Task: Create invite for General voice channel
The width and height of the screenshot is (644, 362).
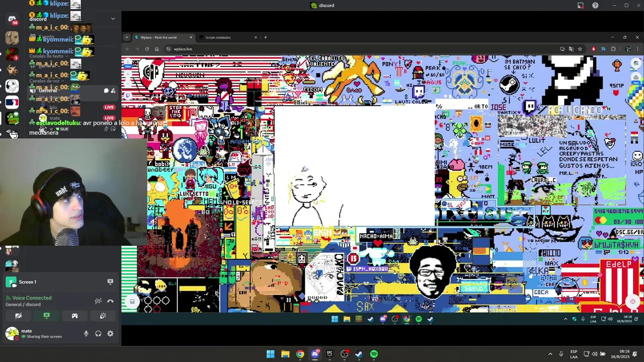Action: (113, 91)
